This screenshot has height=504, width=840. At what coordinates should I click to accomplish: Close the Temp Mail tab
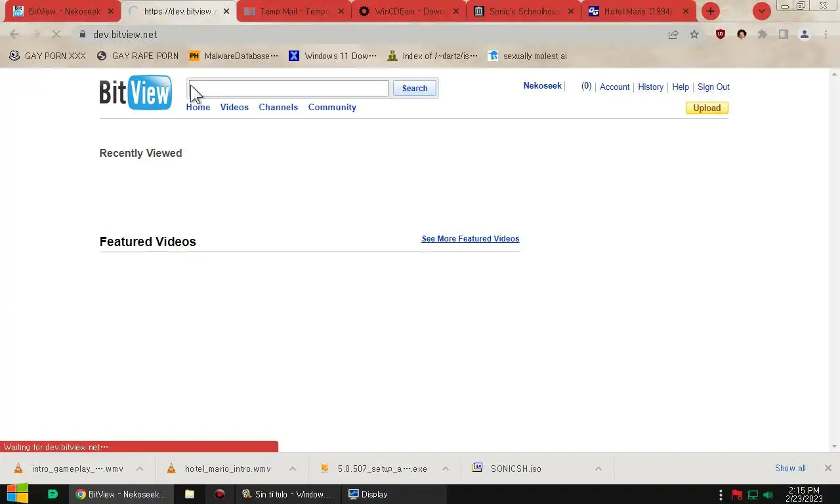341,11
